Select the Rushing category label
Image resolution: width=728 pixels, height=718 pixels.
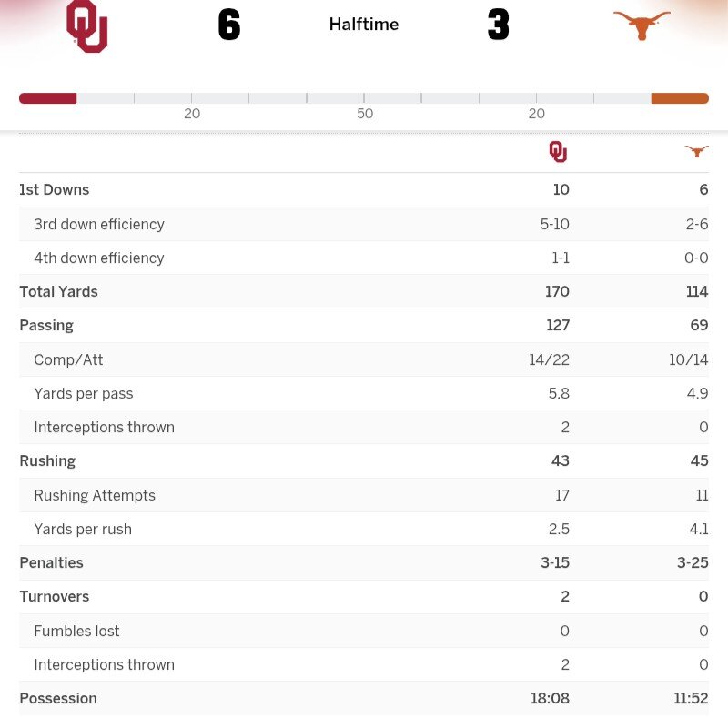[x=47, y=461]
